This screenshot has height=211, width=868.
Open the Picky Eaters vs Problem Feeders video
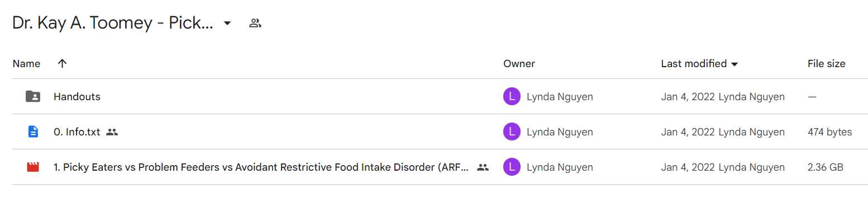[x=261, y=167]
